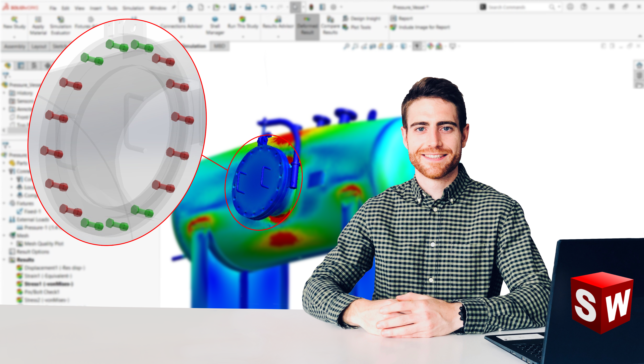Switch to the Assembly tab
The image size is (644, 364).
15,47
